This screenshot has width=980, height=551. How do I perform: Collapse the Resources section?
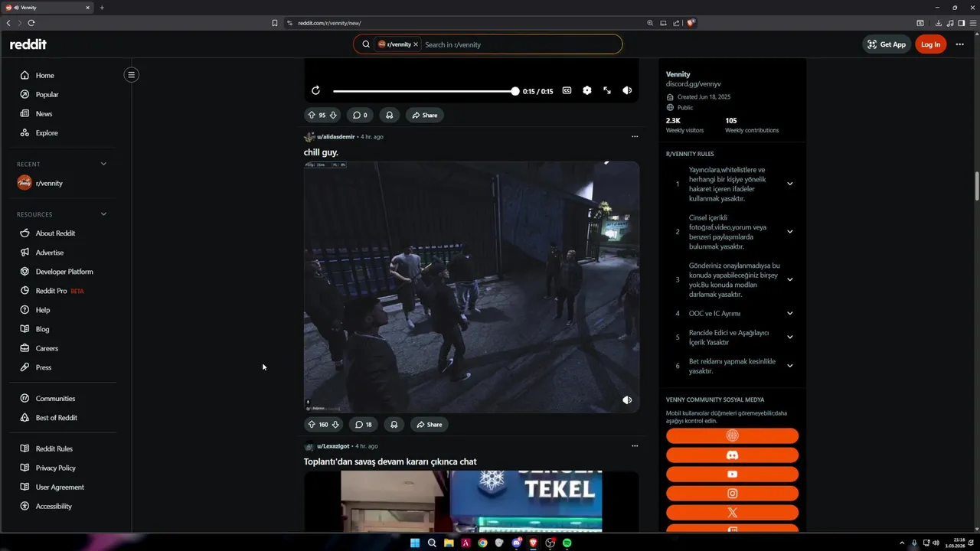point(103,214)
